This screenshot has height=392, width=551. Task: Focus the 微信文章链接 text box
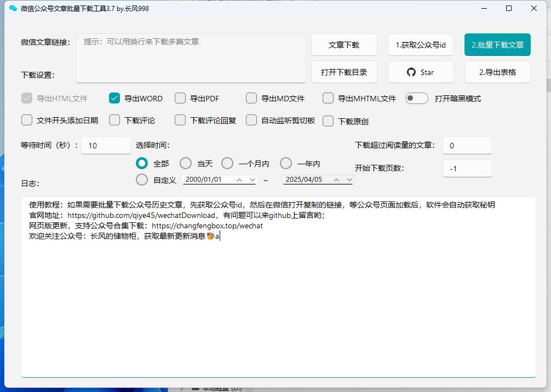(191, 59)
